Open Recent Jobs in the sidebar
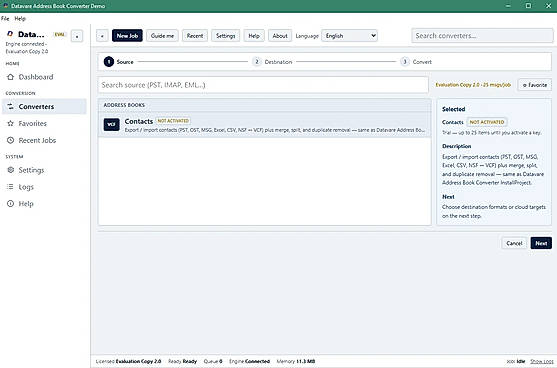The height and width of the screenshot is (368, 557). pos(44,140)
